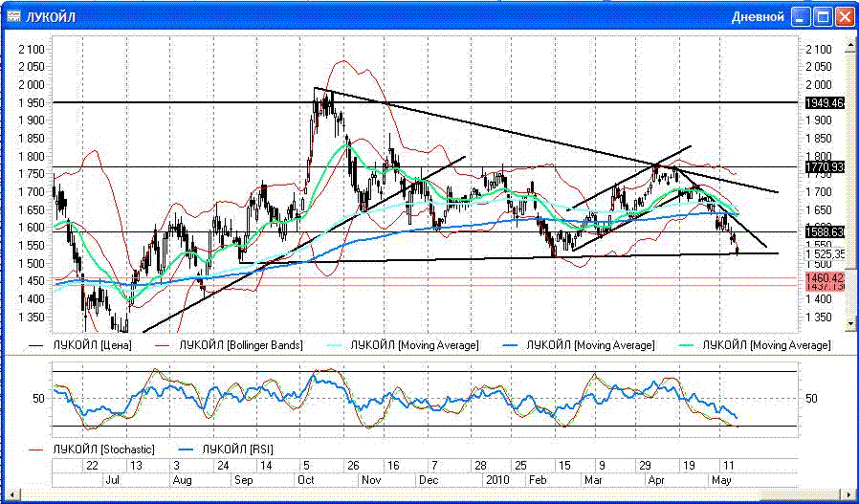
Task: Select the ЛУКОЙЛ [Bollinger Bands] legend entry
Action: pyautogui.click(x=229, y=345)
